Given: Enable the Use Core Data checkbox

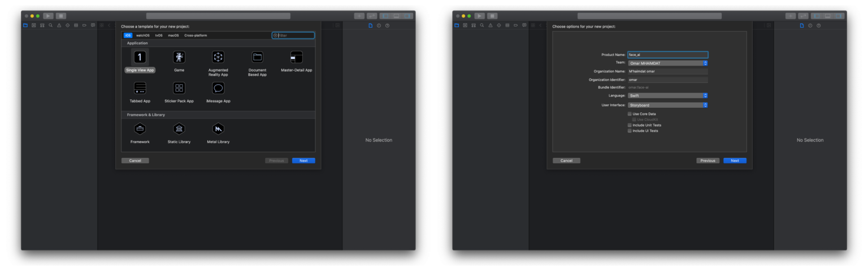Looking at the screenshot, I should 630,114.
